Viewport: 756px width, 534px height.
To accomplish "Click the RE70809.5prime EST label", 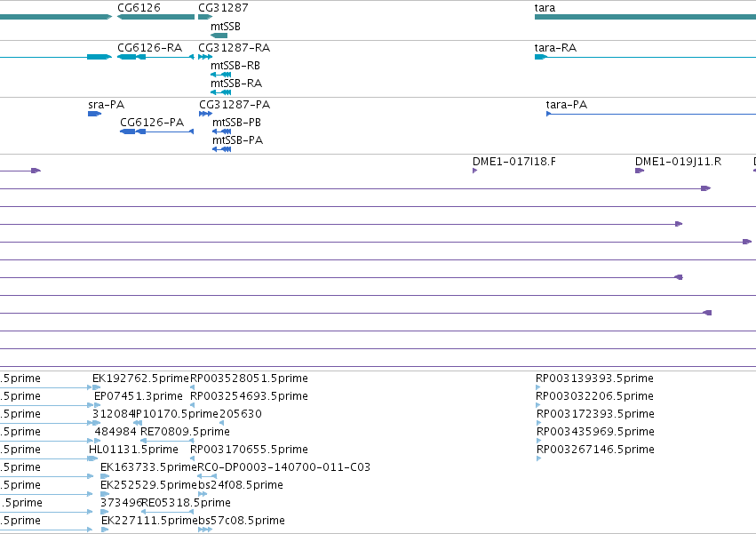I will point(185,432).
